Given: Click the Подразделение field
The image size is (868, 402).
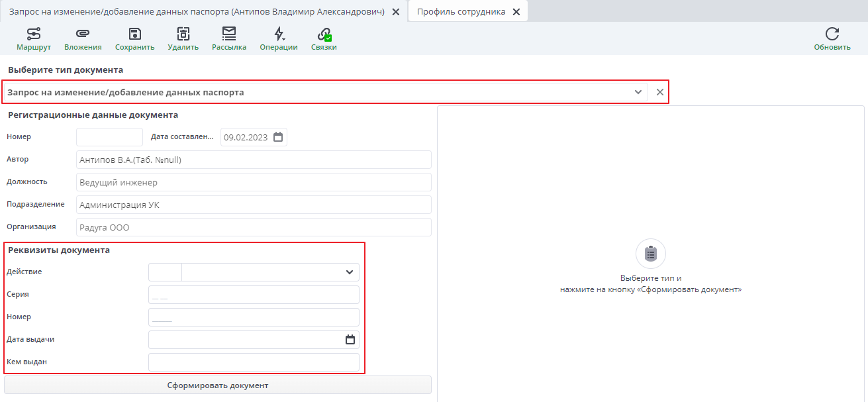Looking at the screenshot, I should coord(254,205).
